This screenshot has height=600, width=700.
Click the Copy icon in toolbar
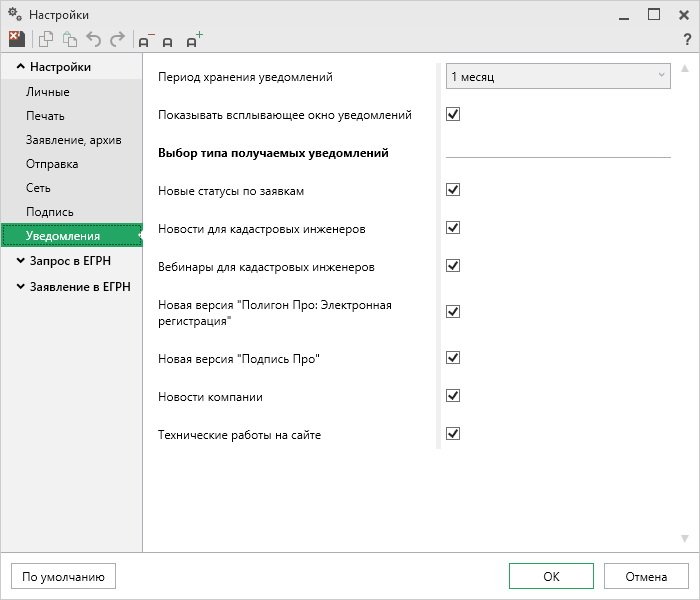point(46,39)
